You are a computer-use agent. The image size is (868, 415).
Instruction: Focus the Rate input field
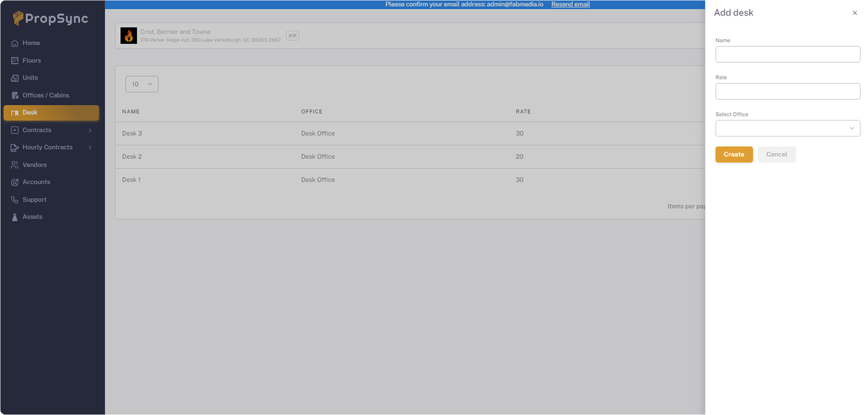click(787, 91)
